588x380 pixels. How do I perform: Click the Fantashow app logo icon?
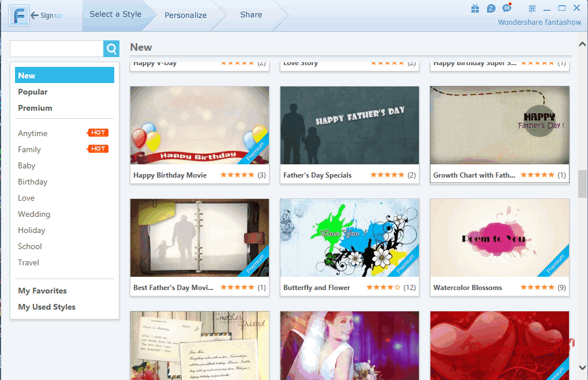point(18,16)
